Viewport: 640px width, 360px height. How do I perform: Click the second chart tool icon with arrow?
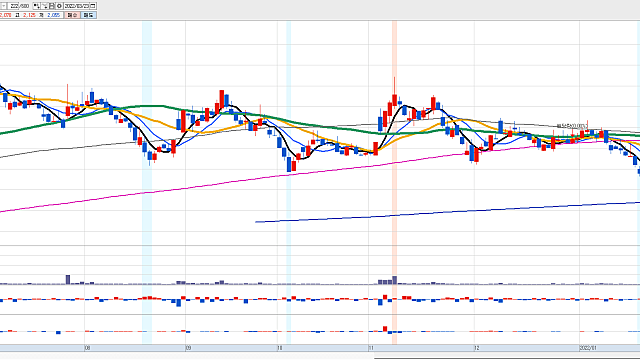(44, 6)
